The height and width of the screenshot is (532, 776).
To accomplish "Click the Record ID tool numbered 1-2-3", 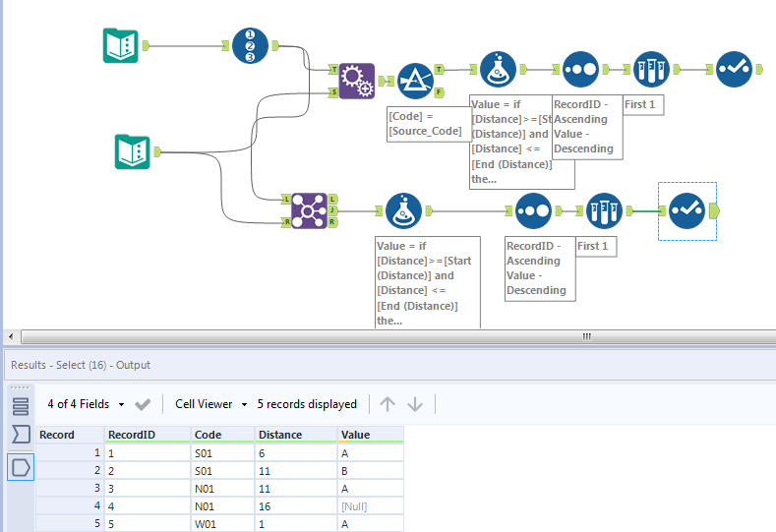I will [x=250, y=45].
